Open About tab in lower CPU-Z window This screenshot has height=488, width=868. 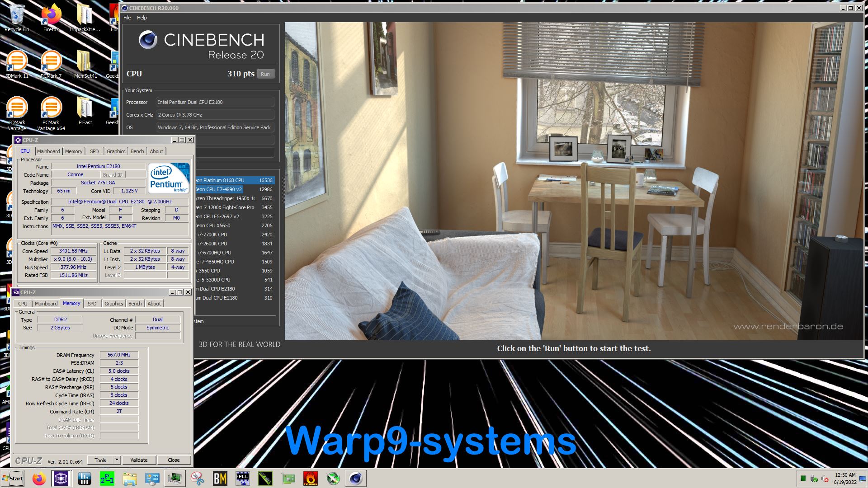click(x=154, y=304)
